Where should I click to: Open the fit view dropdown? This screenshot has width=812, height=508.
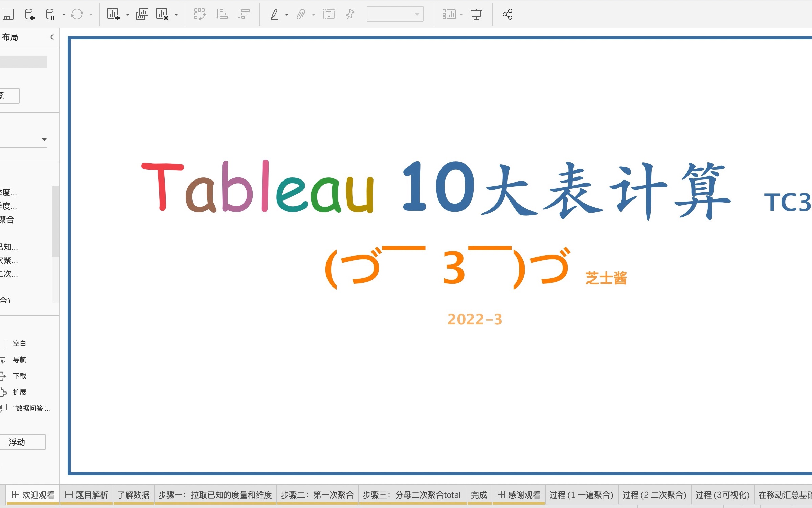[x=416, y=14]
